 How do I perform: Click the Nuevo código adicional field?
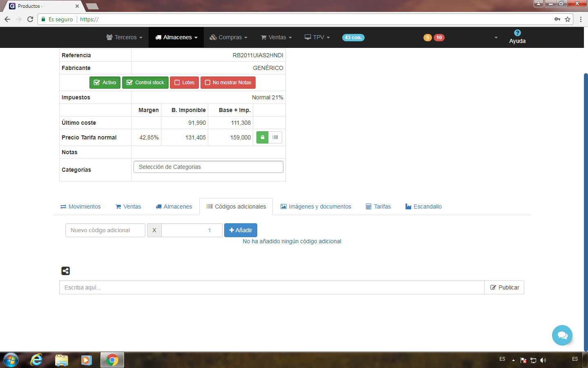click(x=105, y=230)
